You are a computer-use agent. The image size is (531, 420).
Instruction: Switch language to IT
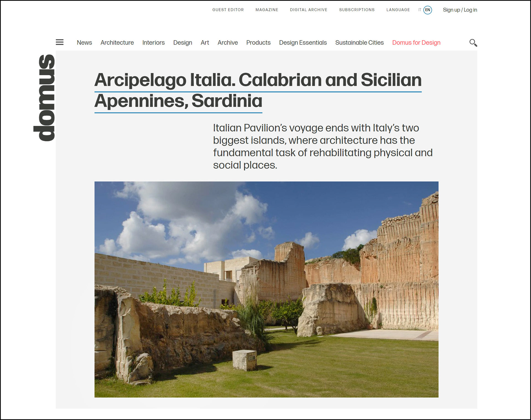click(x=420, y=10)
